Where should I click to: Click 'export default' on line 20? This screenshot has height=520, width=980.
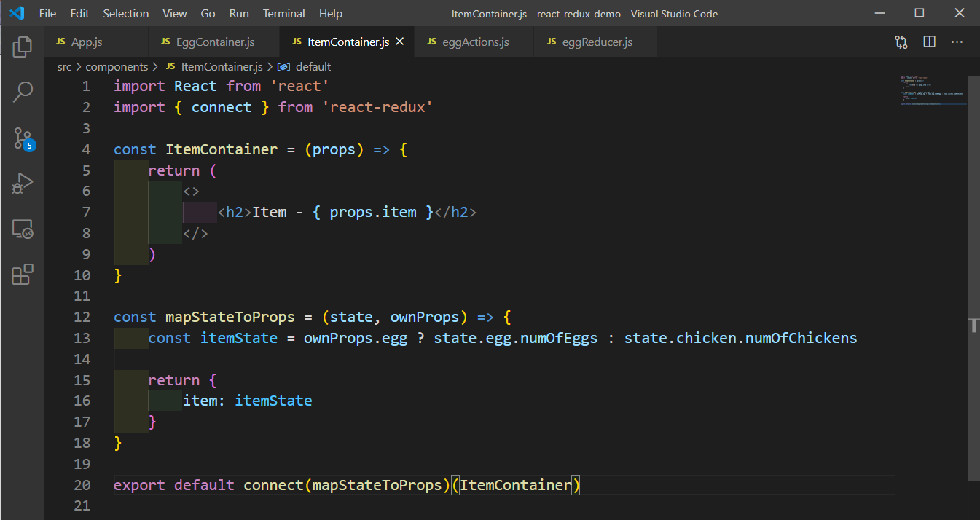click(174, 485)
